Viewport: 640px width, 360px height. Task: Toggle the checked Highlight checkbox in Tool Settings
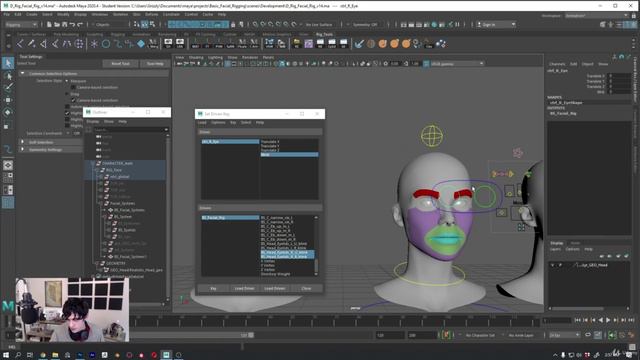click(67, 113)
